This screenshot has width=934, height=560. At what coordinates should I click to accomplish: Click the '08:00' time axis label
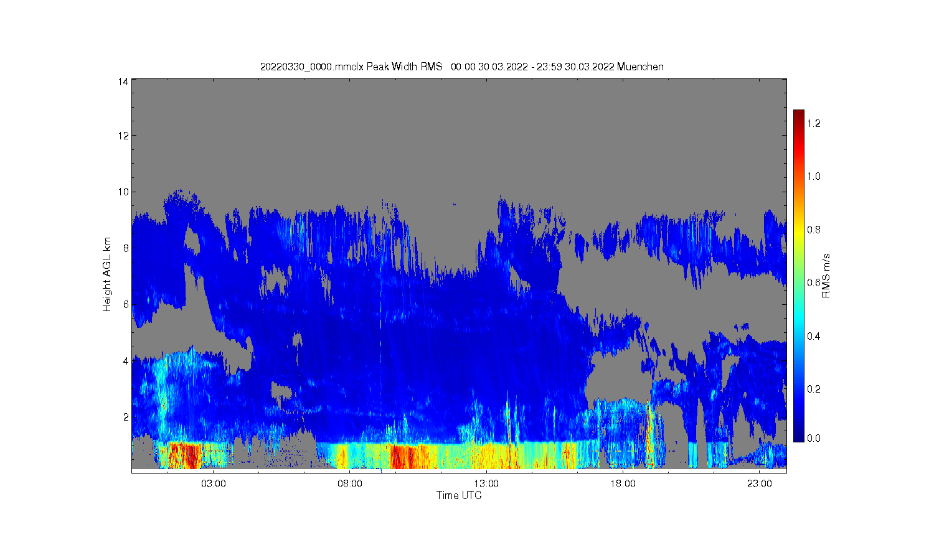(x=350, y=484)
